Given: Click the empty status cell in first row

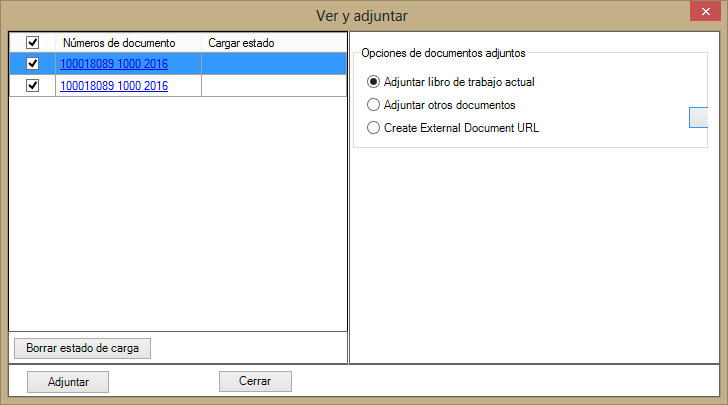Looking at the screenshot, I should pos(274,64).
